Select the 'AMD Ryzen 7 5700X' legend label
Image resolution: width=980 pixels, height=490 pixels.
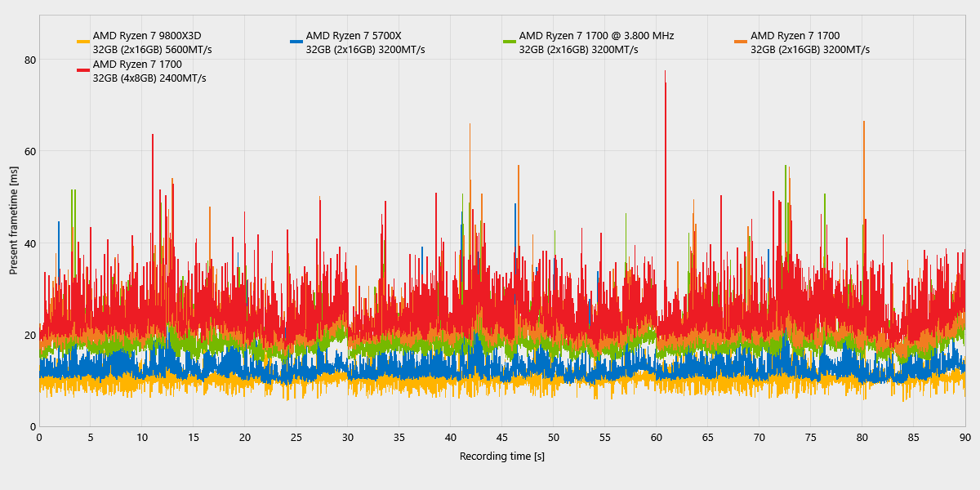click(354, 36)
